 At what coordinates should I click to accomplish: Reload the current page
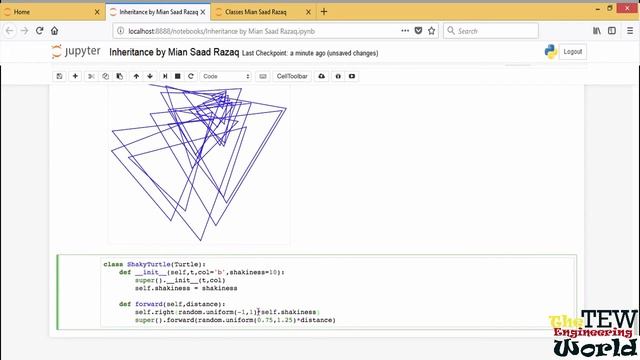[40, 31]
